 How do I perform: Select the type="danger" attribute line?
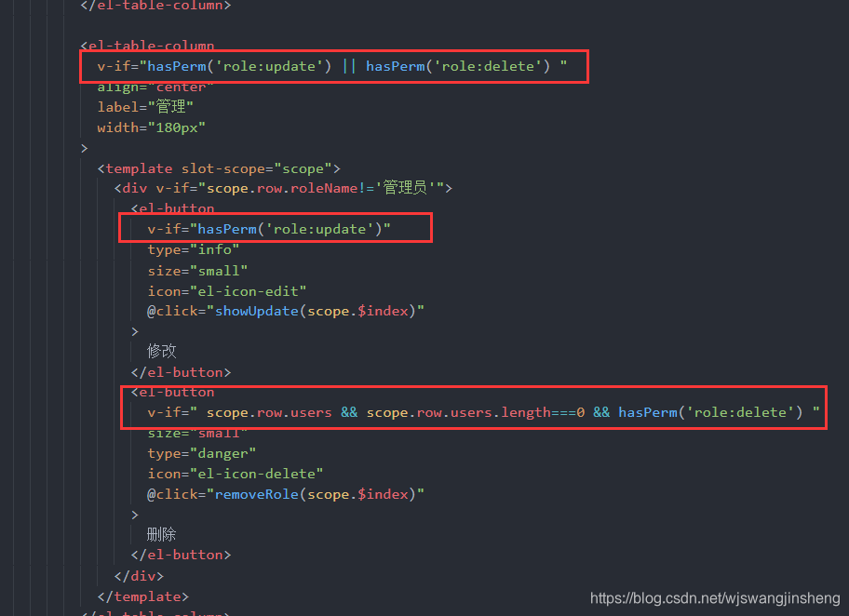pos(201,453)
